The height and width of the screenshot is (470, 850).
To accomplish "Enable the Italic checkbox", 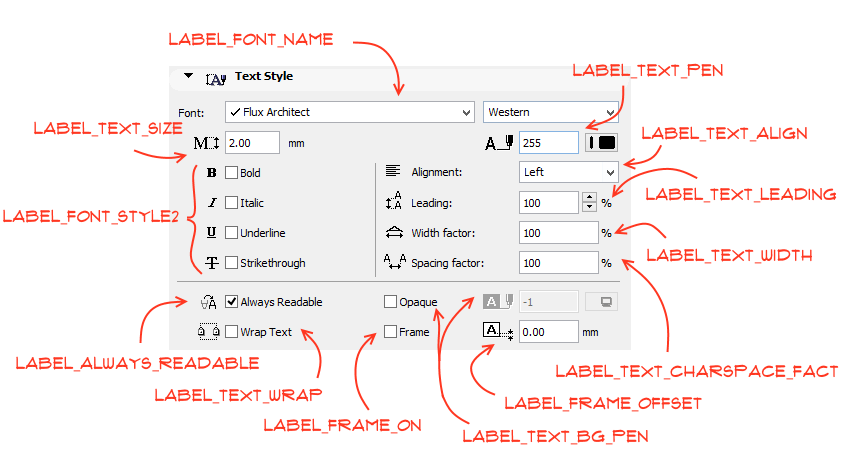I will 231,203.
